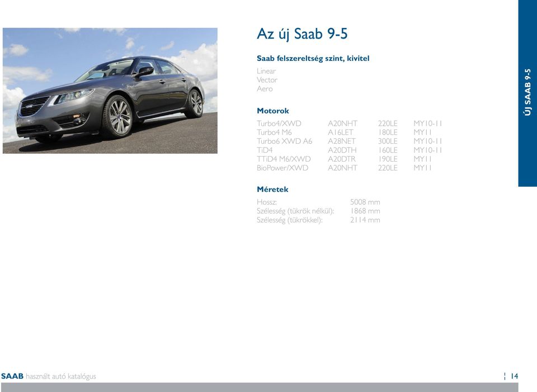Image resolution: width=537 pixels, height=392 pixels.
Task: Click '220LE' in the BioPower/XWD row
Action: tap(388, 168)
